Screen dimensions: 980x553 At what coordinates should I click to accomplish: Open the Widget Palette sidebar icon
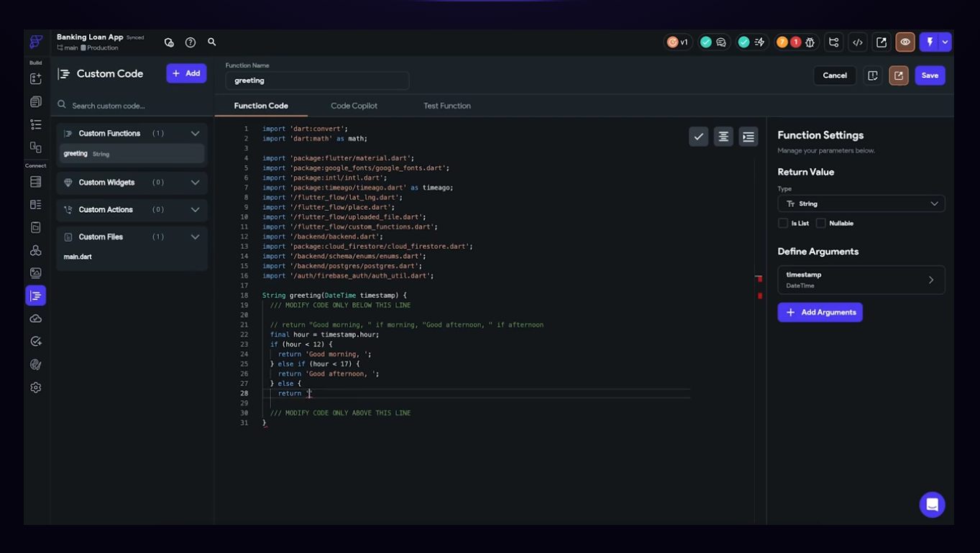click(36, 79)
